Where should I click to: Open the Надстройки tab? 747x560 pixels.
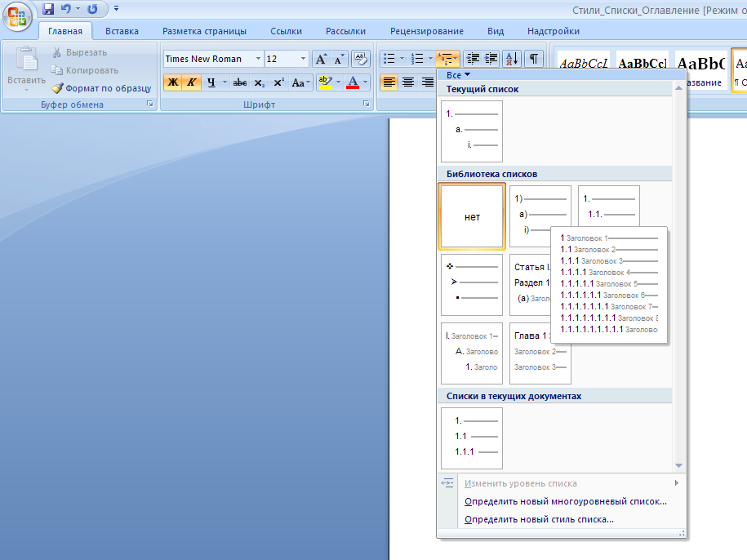point(554,31)
